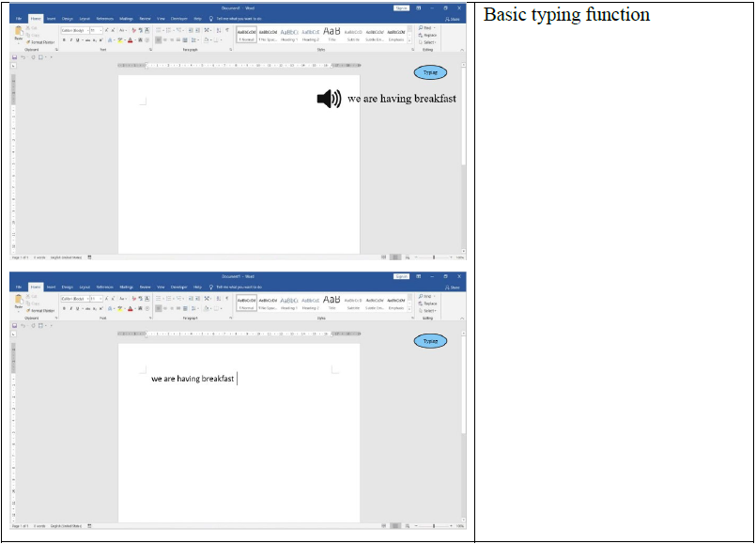Apply yellow text highlight color

coord(120,39)
